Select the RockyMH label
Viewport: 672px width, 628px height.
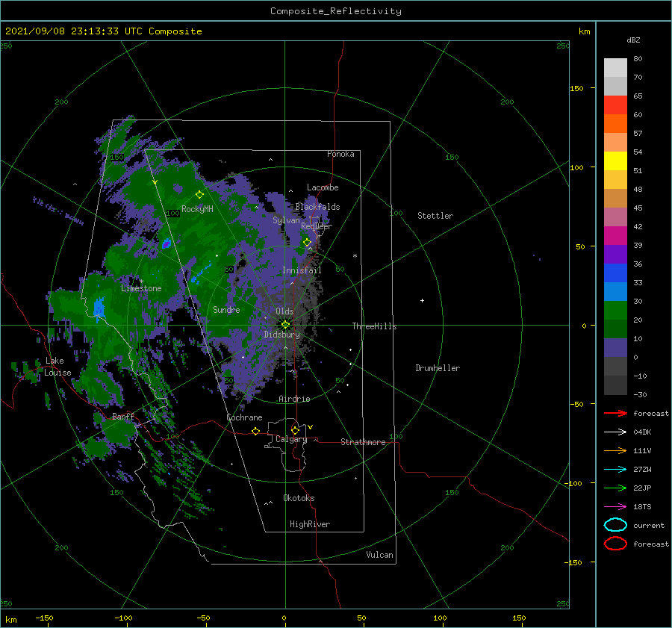pos(197,209)
